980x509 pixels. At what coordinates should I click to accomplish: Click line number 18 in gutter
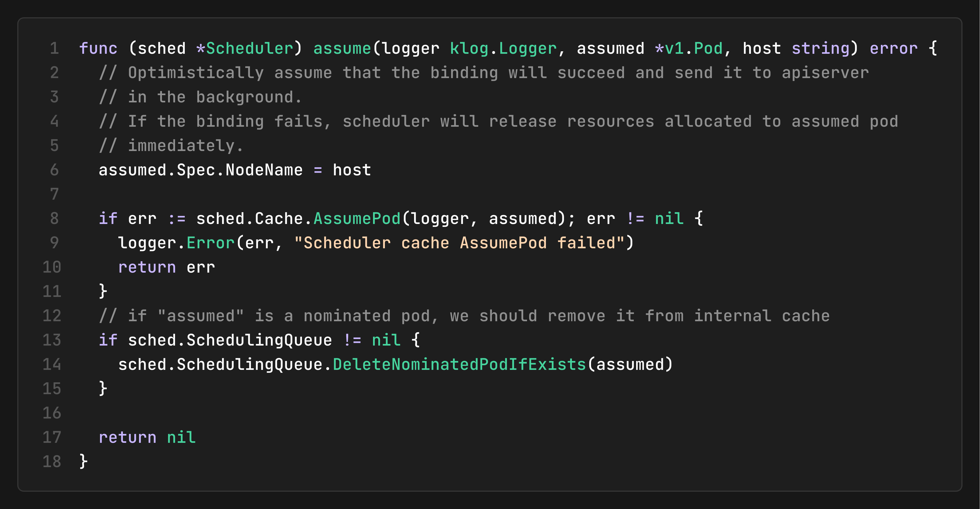52,462
